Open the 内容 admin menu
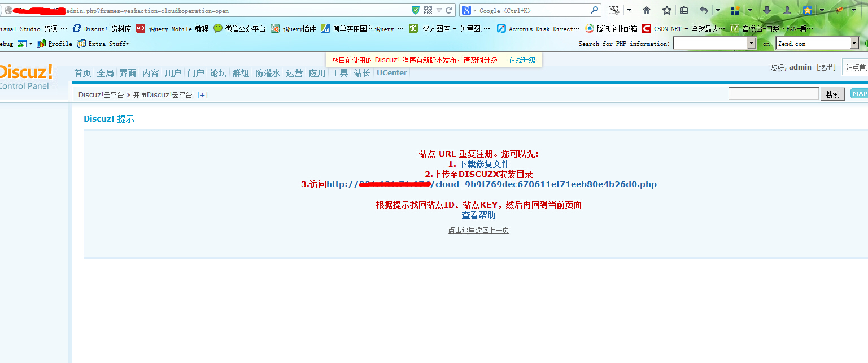Image resolution: width=868 pixels, height=363 pixels. click(150, 73)
